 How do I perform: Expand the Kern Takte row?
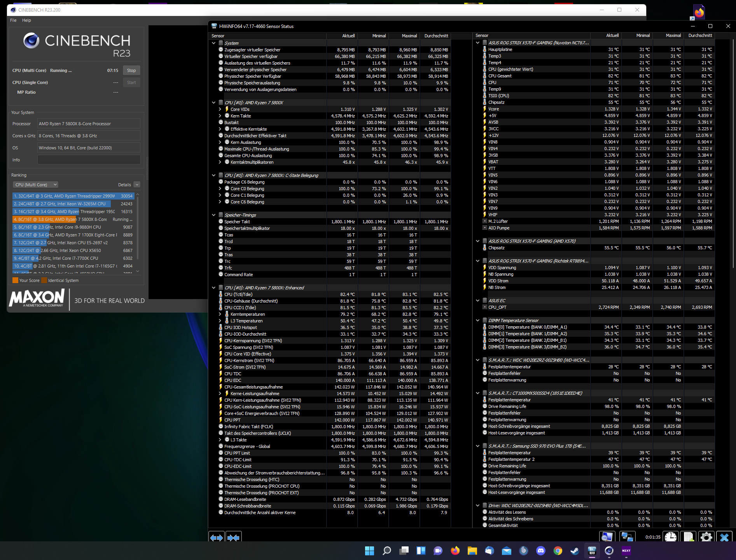point(220,116)
